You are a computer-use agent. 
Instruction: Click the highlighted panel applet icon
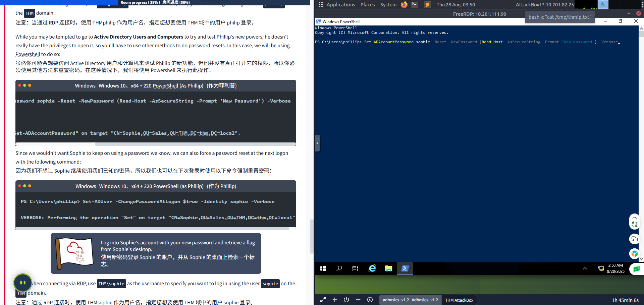603,5
